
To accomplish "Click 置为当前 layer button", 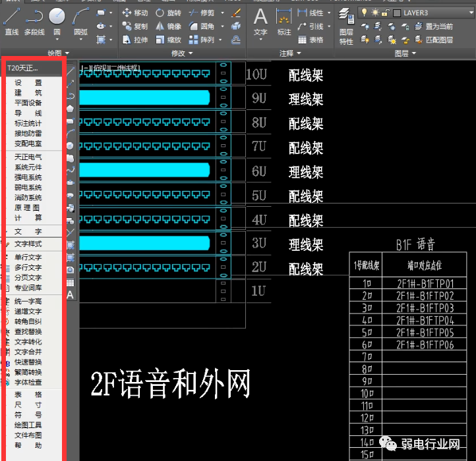I will point(438,26).
